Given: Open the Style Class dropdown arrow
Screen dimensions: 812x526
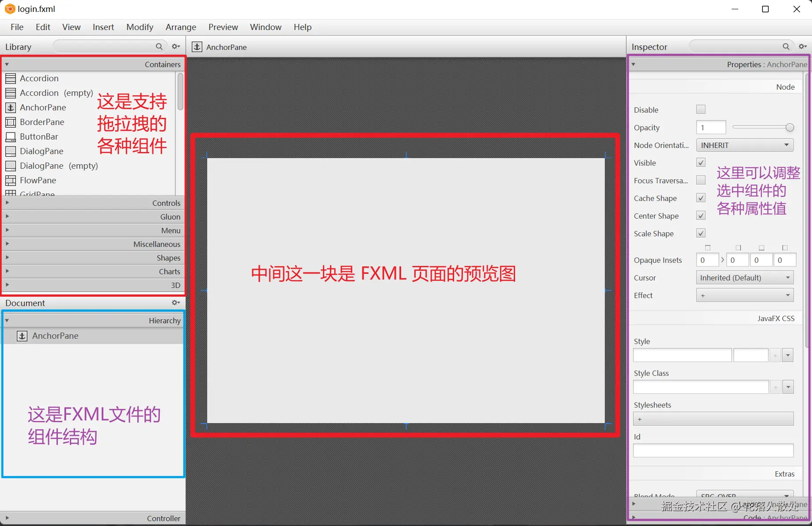Looking at the screenshot, I should 788,387.
